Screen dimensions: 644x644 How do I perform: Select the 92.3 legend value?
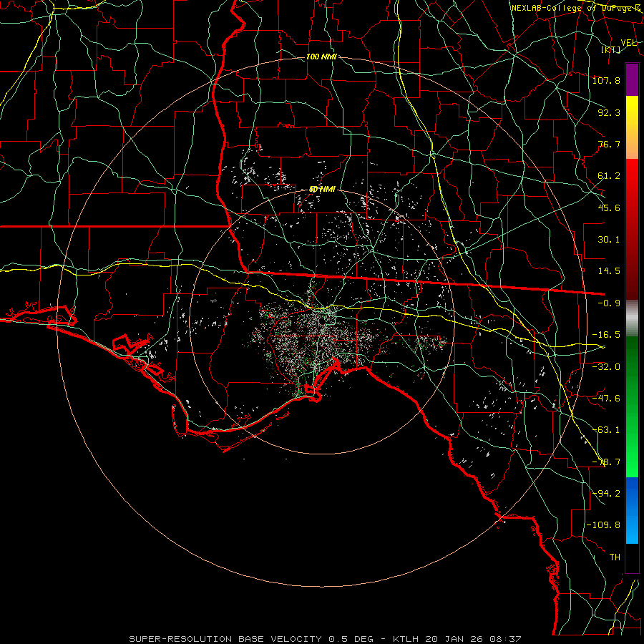click(x=609, y=112)
